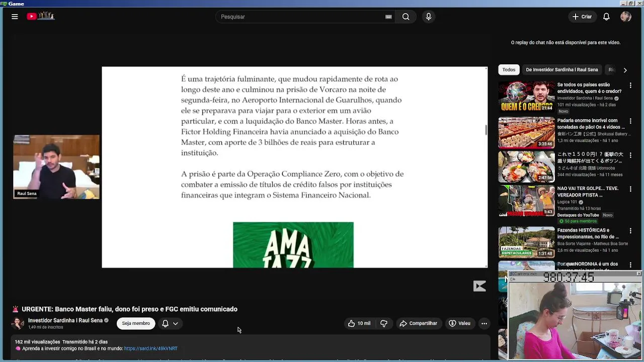Expand the notification bell subscription dropdown
This screenshot has width=644, height=362.
click(x=170, y=323)
